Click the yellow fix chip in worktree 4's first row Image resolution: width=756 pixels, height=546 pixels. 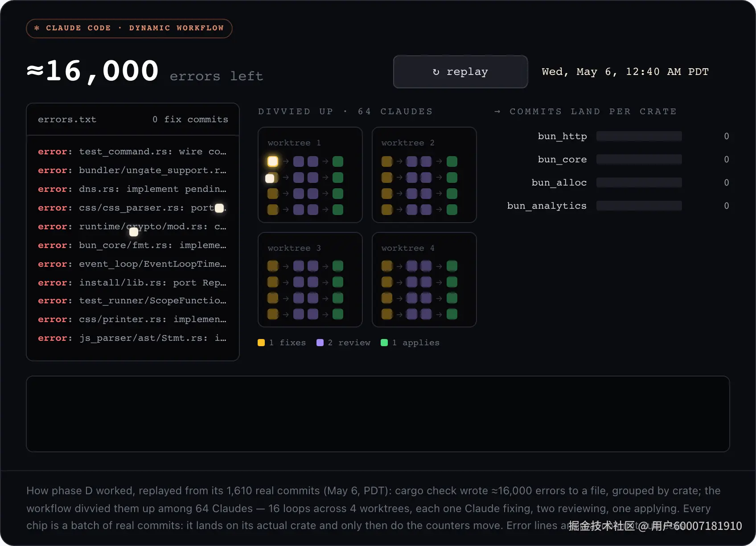click(387, 266)
